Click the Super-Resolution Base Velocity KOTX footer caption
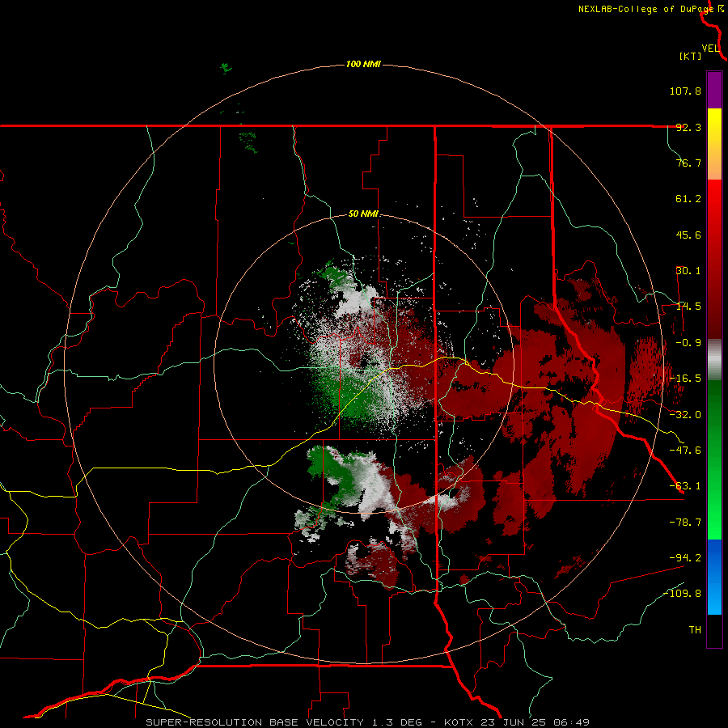 [x=368, y=722]
